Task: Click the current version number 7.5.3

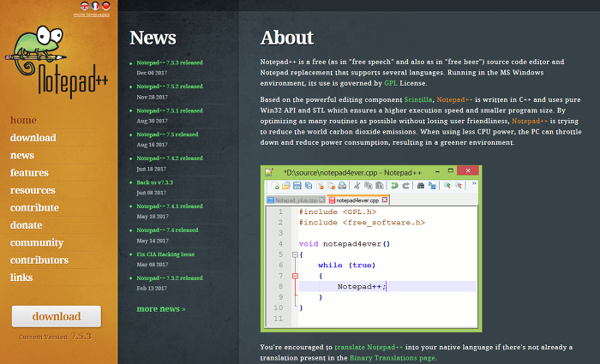Action: click(x=81, y=336)
